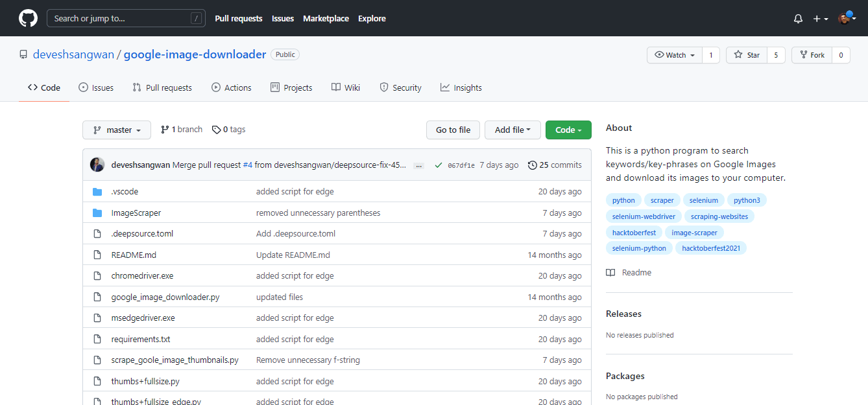The width and height of the screenshot is (868, 405).
Task: Click the ellipsis commit message expander
Action: [x=418, y=166]
